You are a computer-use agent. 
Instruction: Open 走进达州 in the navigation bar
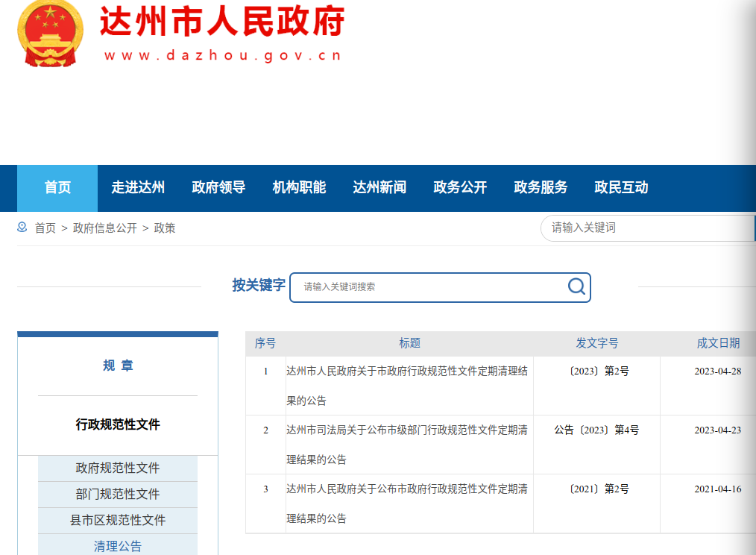(x=138, y=188)
